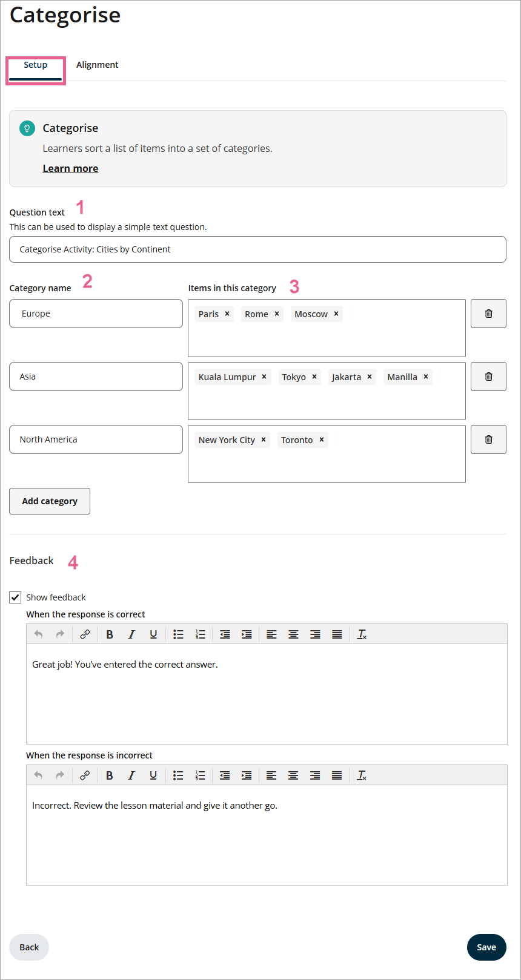Click the Asia category name field
Viewport: 521px width, 980px height.
pyautogui.click(x=96, y=377)
